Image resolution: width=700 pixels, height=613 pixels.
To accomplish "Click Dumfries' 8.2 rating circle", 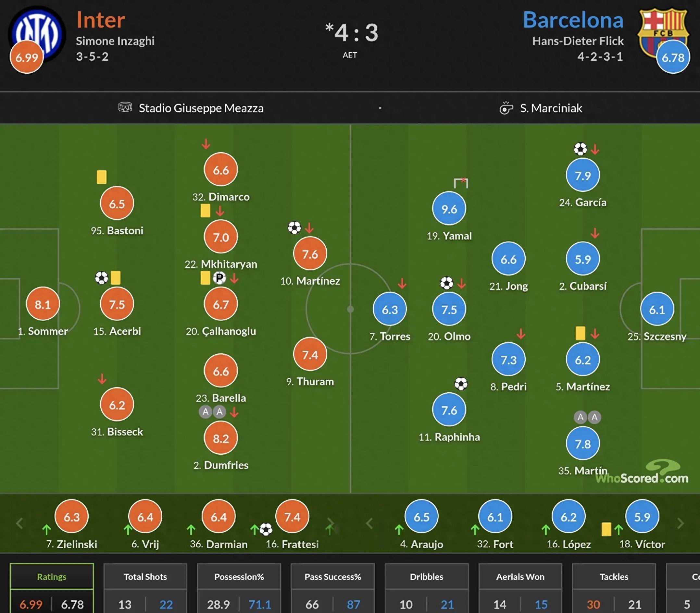I will 221,438.
